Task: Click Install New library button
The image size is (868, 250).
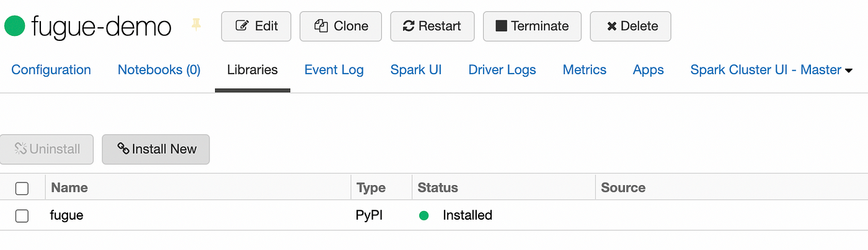Action: [156, 149]
